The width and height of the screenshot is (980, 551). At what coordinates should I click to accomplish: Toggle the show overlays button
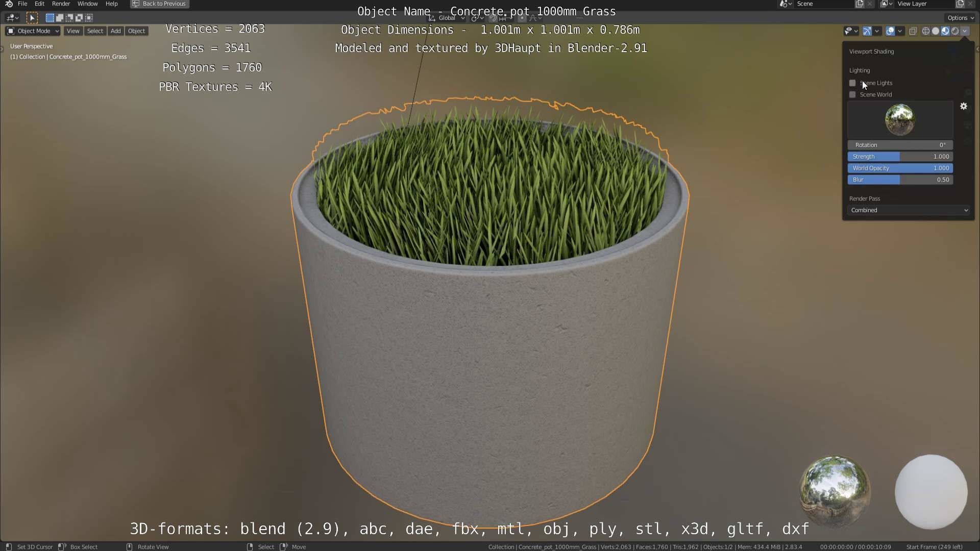(890, 31)
